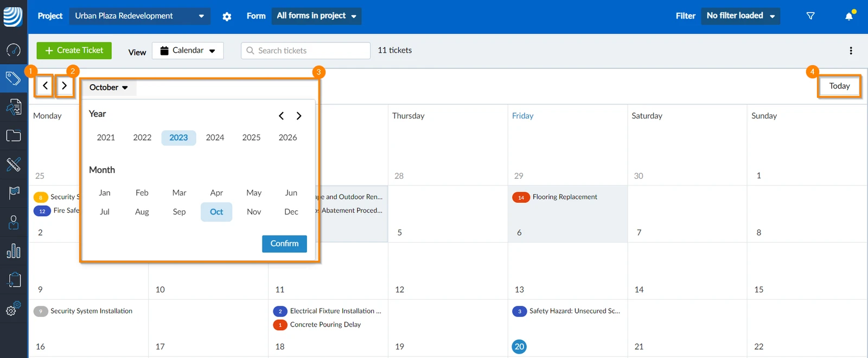Open Electrical Fixture Installation ticket
The image size is (868, 358).
coord(327,311)
